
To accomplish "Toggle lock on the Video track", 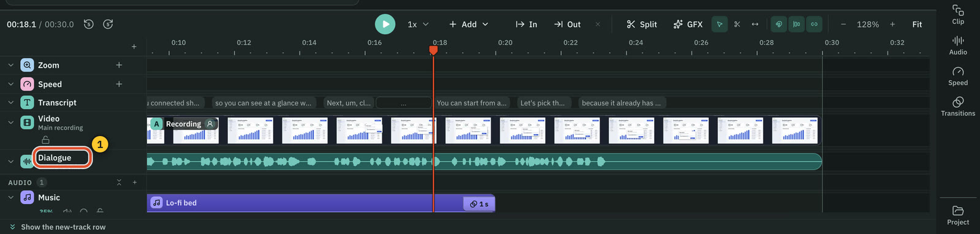I will click(45, 140).
